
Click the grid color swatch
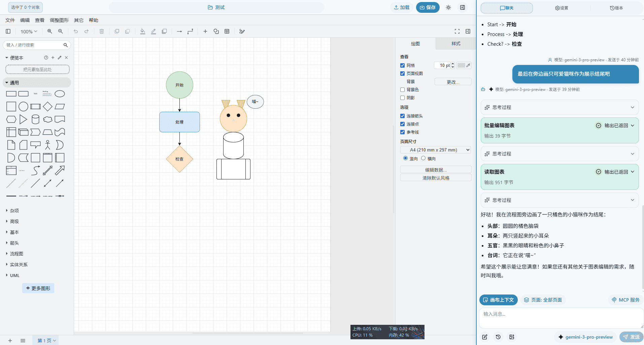point(461,66)
